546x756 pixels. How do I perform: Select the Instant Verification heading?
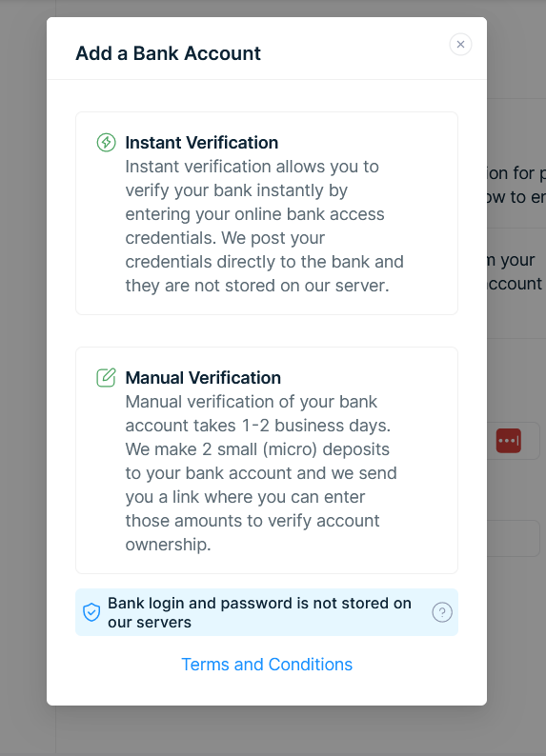click(x=202, y=143)
